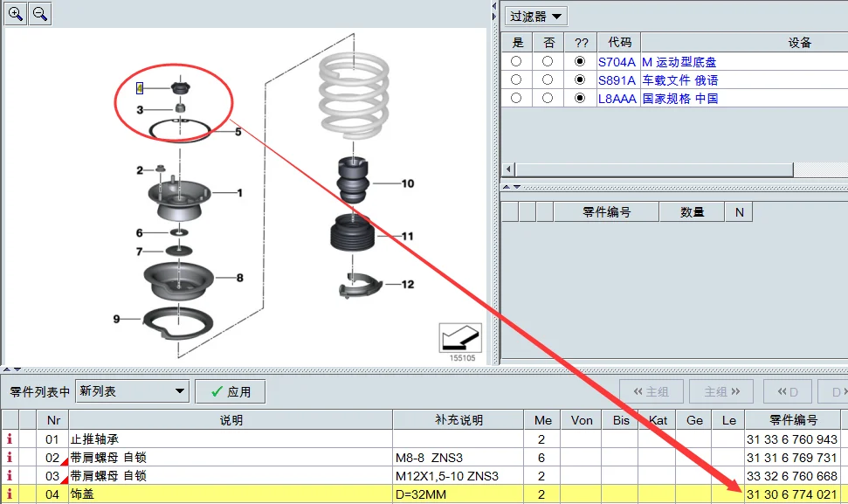Image resolution: width=848 pixels, height=504 pixels.
Task: Select 否 radio for L8AAA
Action: (548, 98)
